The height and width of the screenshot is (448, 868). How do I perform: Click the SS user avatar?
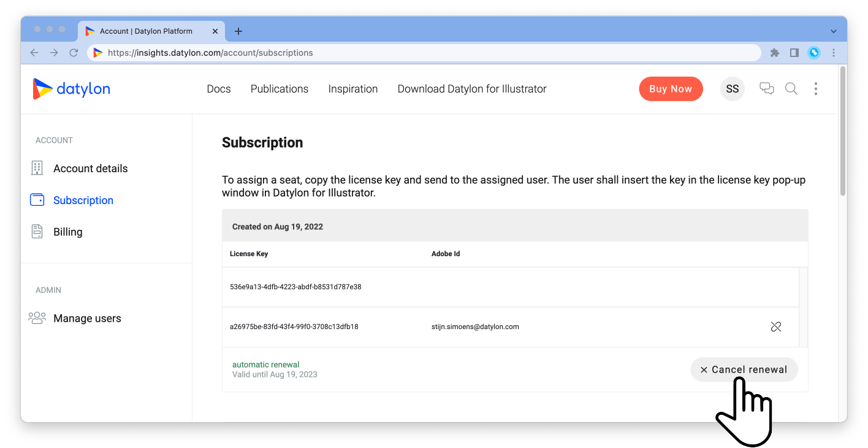coord(732,89)
